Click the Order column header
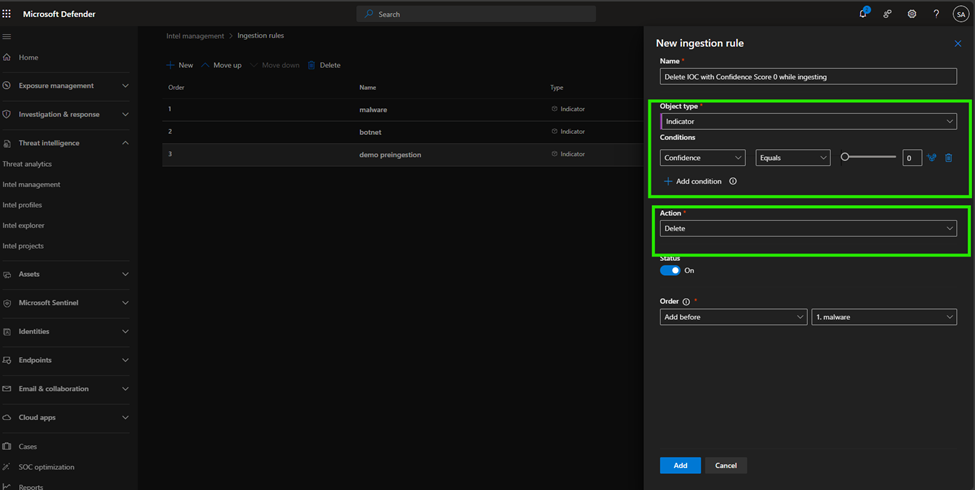Viewport: 975px width, 490px height. (x=176, y=88)
